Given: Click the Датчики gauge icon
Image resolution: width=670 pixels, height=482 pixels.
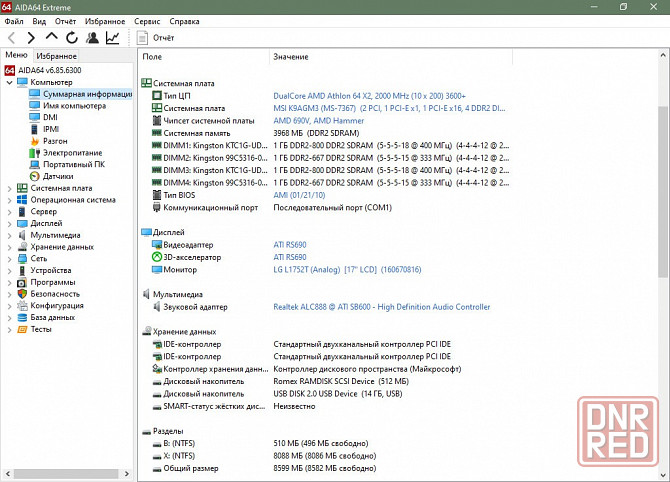Looking at the screenshot, I should (35, 176).
